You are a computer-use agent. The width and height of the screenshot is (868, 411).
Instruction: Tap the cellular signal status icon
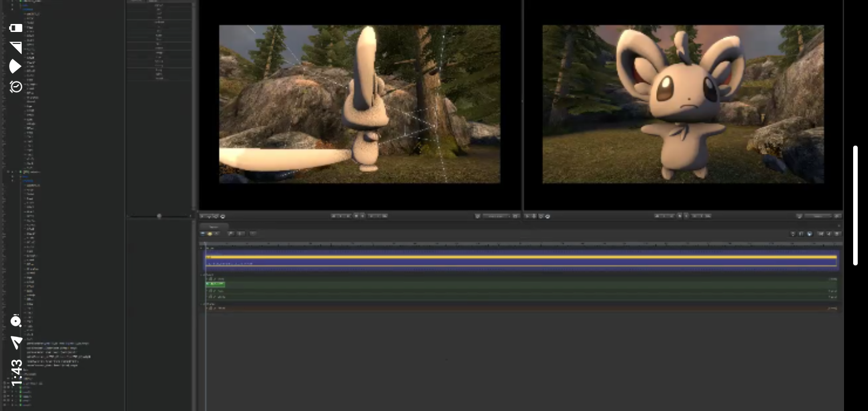tap(16, 47)
